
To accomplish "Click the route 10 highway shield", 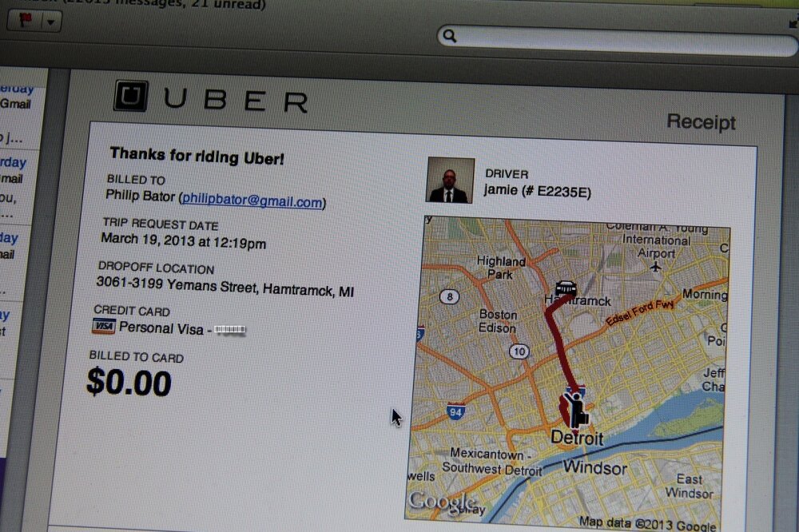I will click(x=519, y=351).
